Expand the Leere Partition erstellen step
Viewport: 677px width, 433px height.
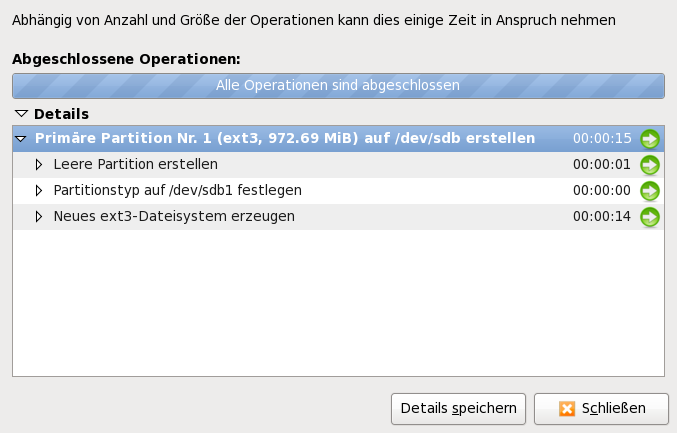(40, 164)
